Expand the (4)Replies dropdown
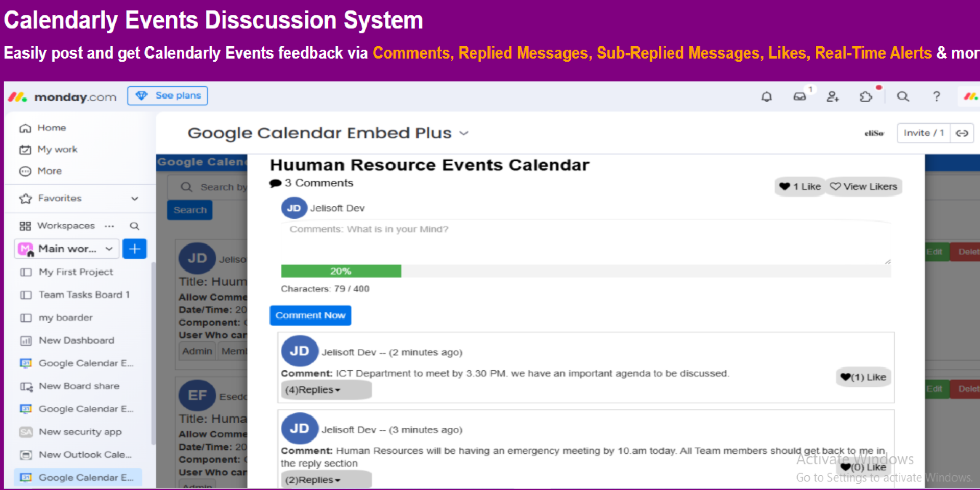980x490 pixels. coord(326,390)
